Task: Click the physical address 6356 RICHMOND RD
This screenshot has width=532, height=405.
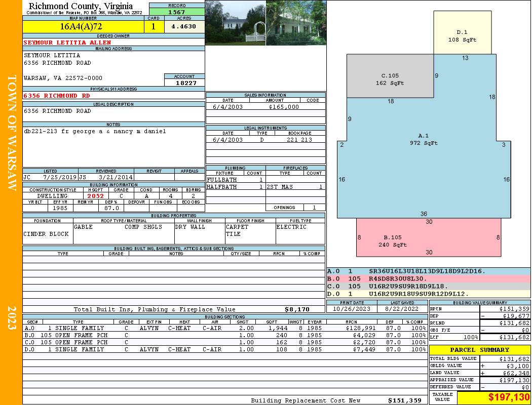Action: 57,96
